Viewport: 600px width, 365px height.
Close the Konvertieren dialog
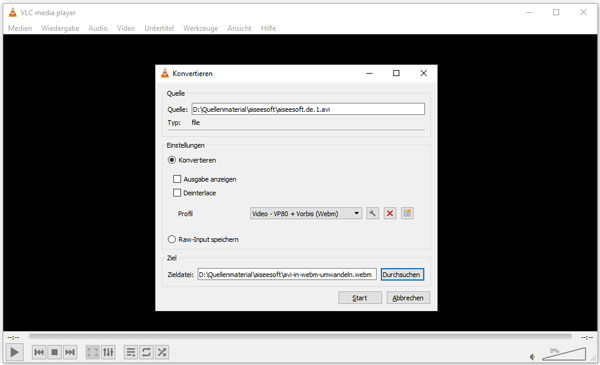(x=423, y=73)
